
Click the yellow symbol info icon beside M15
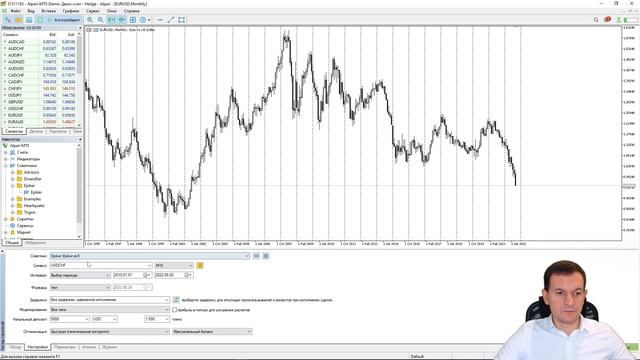(x=200, y=266)
